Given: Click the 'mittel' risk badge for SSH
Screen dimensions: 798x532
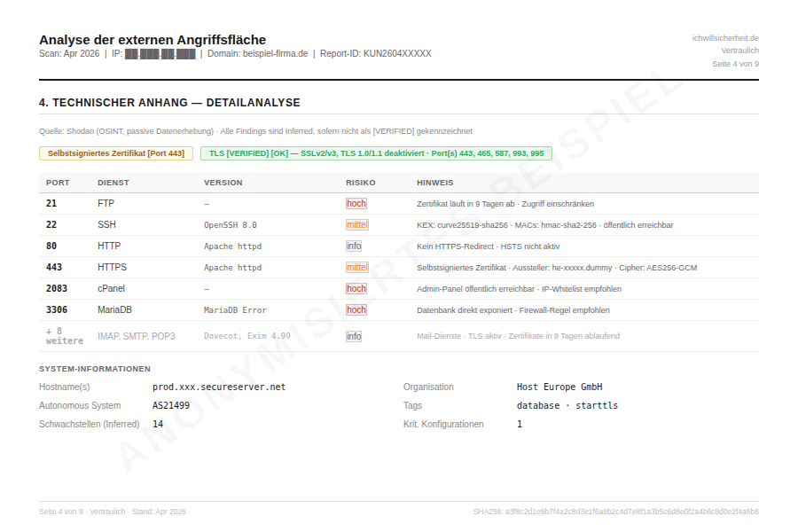Looking at the screenshot, I should [x=357, y=225].
